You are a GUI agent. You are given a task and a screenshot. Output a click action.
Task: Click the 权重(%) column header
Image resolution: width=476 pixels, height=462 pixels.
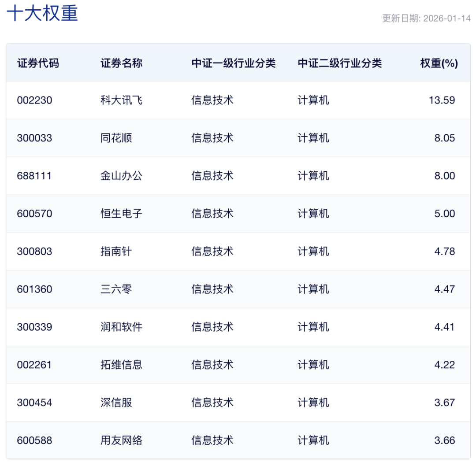pos(439,63)
